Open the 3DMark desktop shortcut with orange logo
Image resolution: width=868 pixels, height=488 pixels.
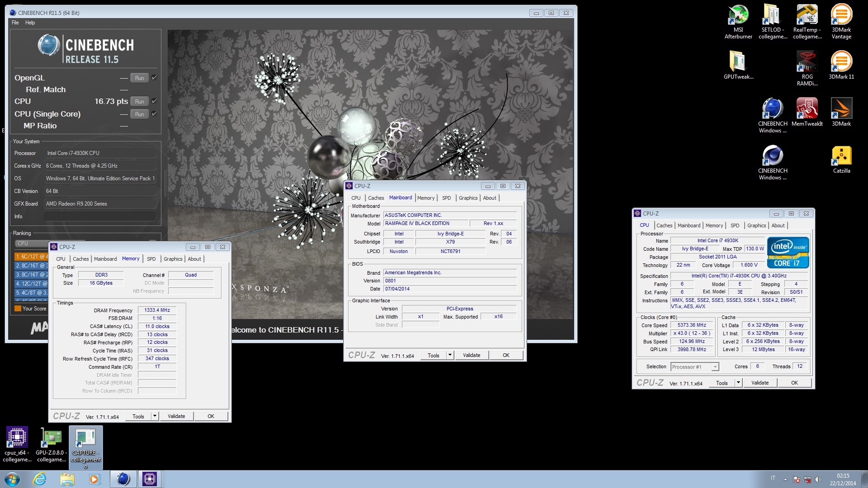point(841,112)
